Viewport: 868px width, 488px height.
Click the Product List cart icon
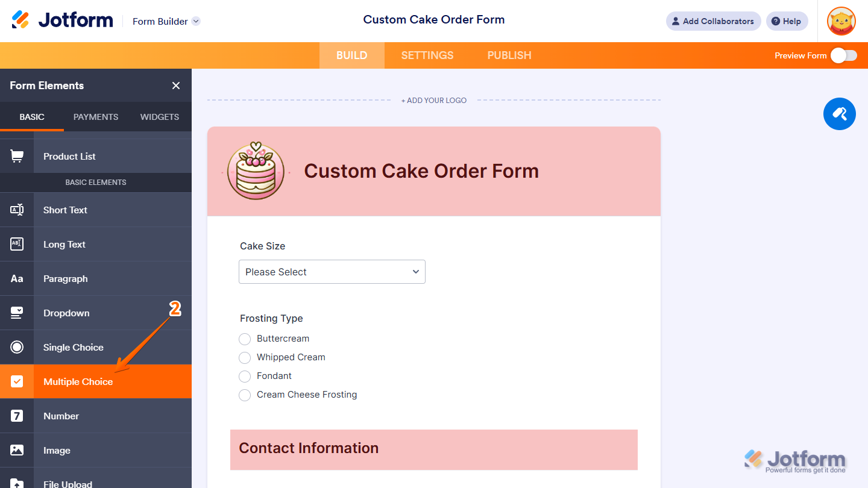[17, 156]
